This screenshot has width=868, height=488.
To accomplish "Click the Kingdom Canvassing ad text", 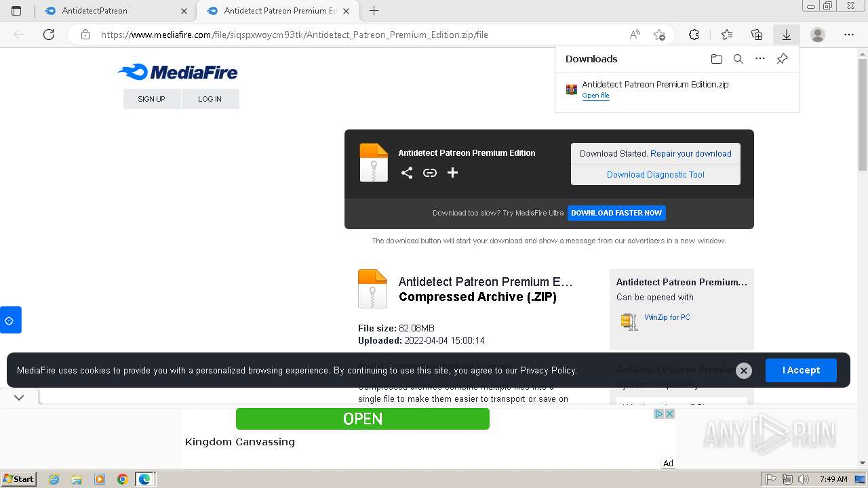I will click(240, 442).
